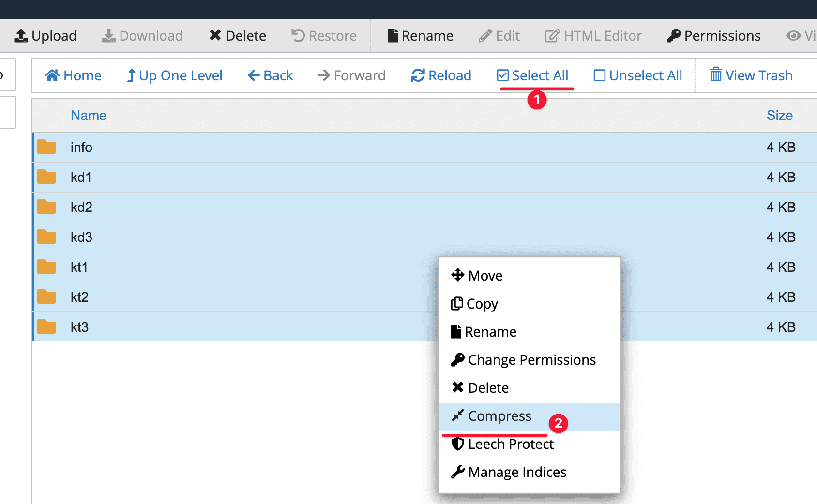Select Leech Protect in the context menu
The image size is (817, 504).
click(x=511, y=444)
